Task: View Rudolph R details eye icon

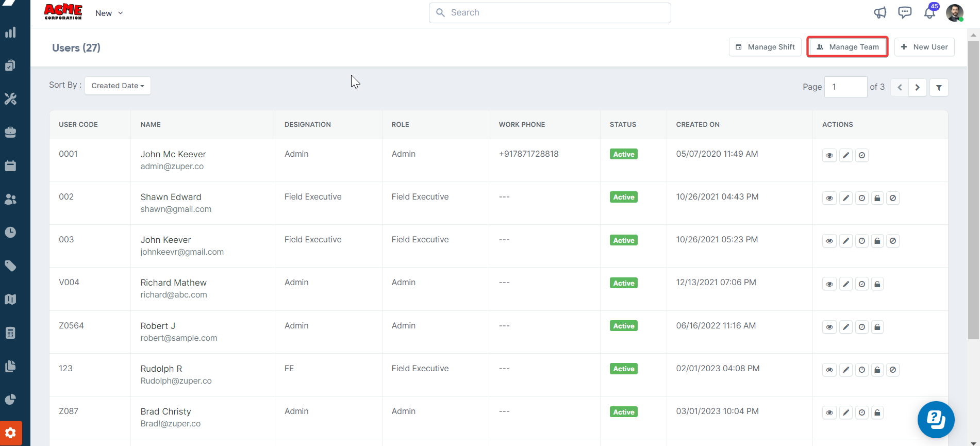Action: [x=829, y=370]
